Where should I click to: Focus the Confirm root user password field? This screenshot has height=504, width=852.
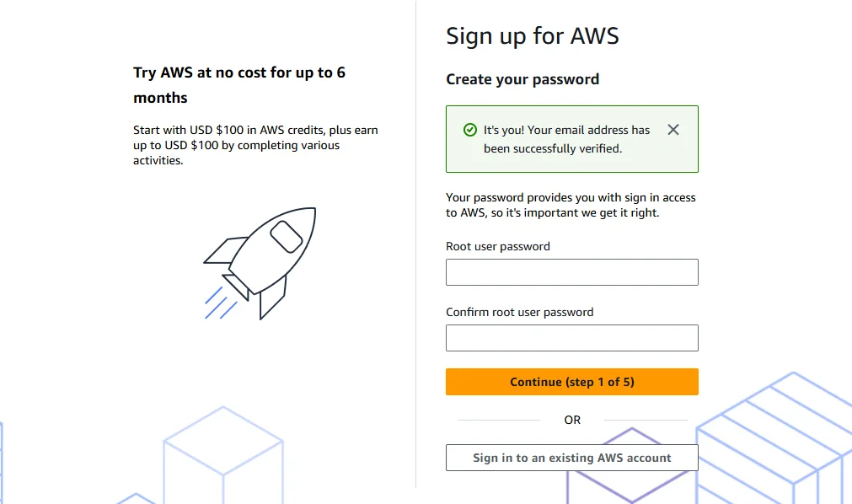571,338
